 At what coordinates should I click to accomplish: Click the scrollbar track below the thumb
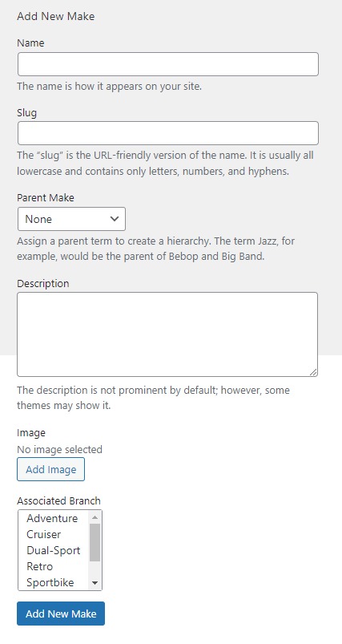coord(95,569)
